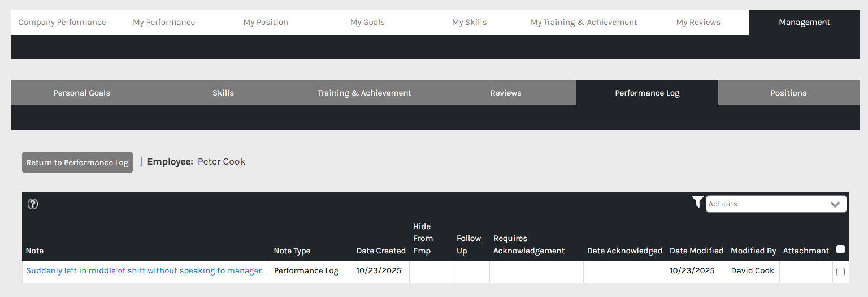This screenshot has width=868, height=297.
Task: Select the Performance Log sub-tab
Action: point(647,93)
